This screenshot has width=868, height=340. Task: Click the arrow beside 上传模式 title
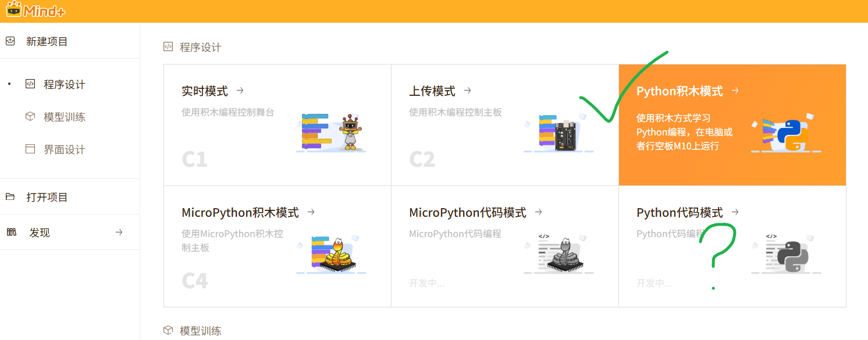(x=467, y=91)
